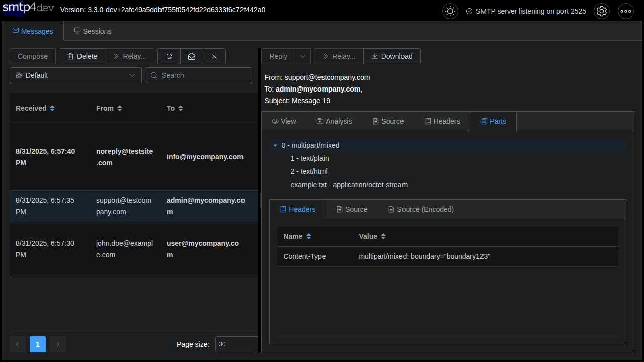Click the Relay button in message list toolbar
The image size is (644, 362).
click(130, 56)
